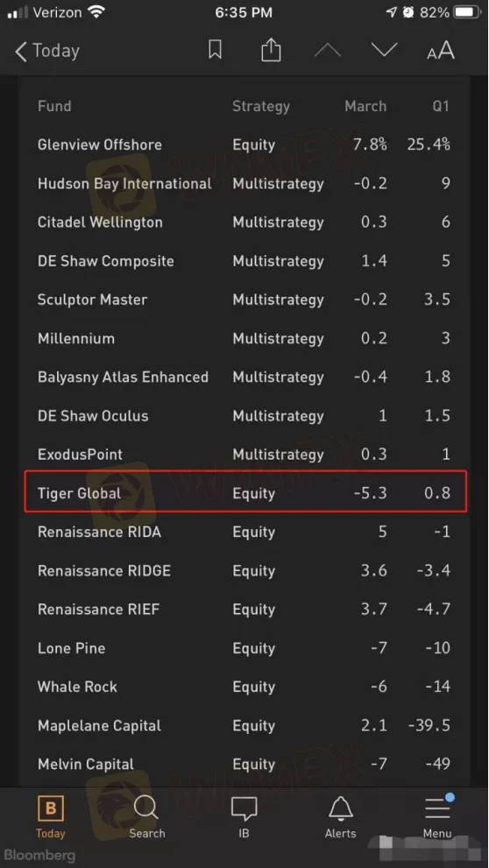Tap the battery indicator in the status bar
The image size is (489, 868).
pyautogui.click(x=467, y=12)
